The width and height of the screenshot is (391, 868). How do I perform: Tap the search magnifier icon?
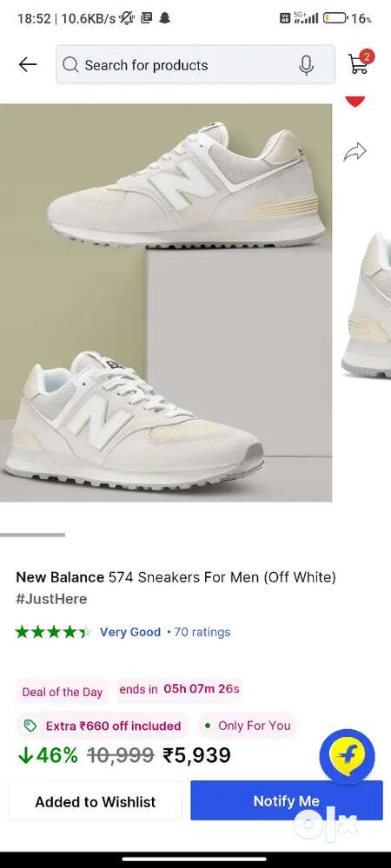pos(71,65)
